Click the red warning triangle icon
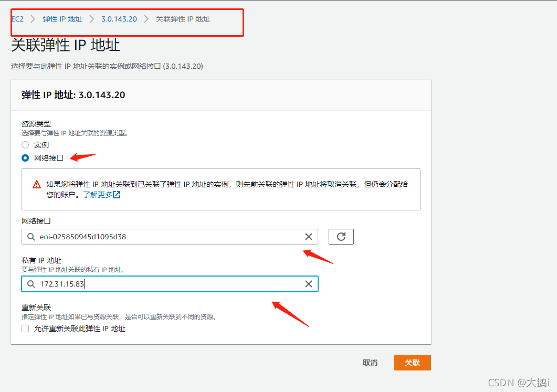 point(37,185)
